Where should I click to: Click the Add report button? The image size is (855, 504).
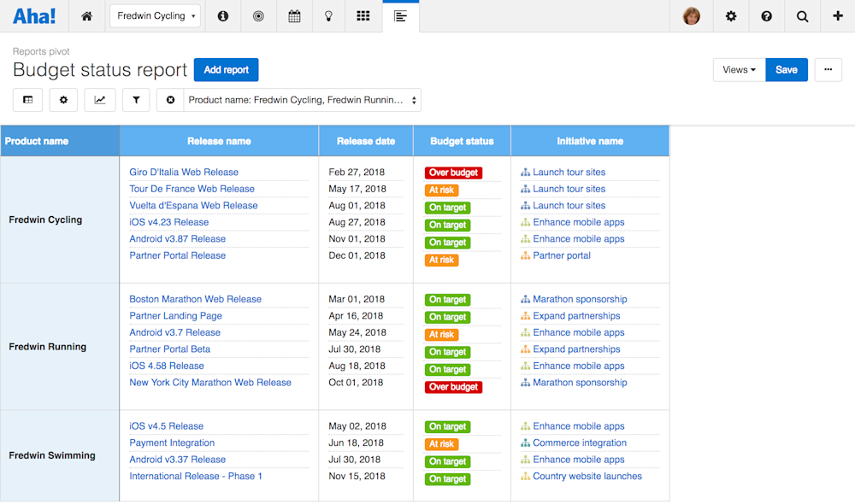pyautogui.click(x=226, y=70)
